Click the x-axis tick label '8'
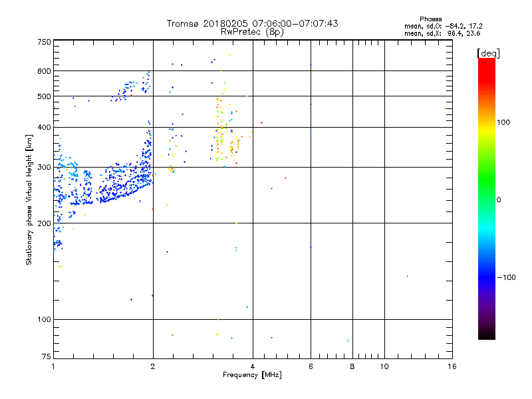This screenshot has width=532, height=399. pos(352,366)
